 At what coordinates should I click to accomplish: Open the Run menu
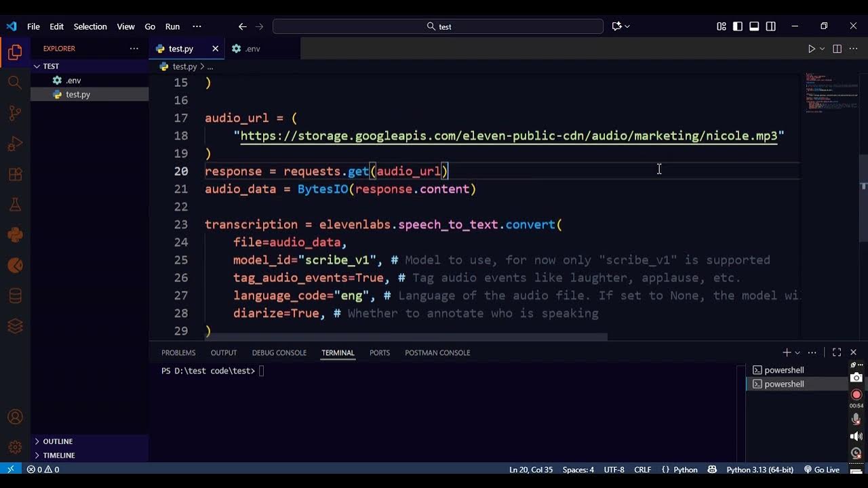172,26
